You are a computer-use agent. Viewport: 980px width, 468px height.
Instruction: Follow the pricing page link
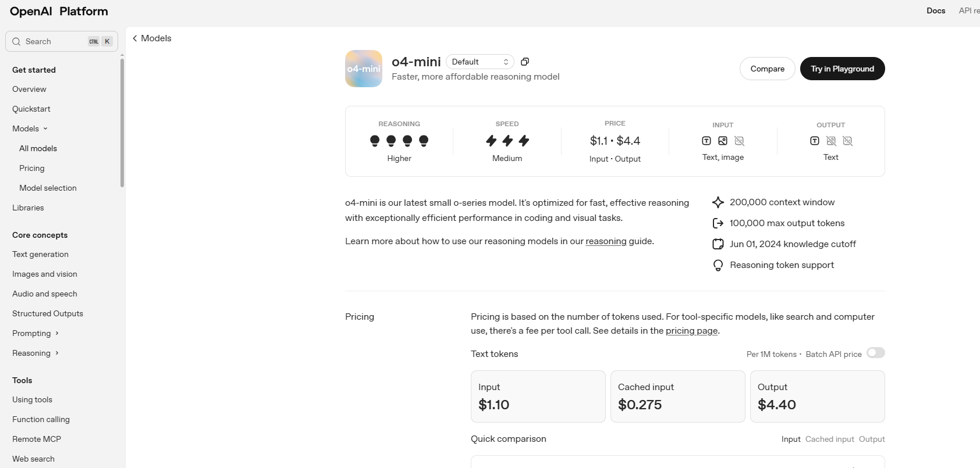pos(691,331)
